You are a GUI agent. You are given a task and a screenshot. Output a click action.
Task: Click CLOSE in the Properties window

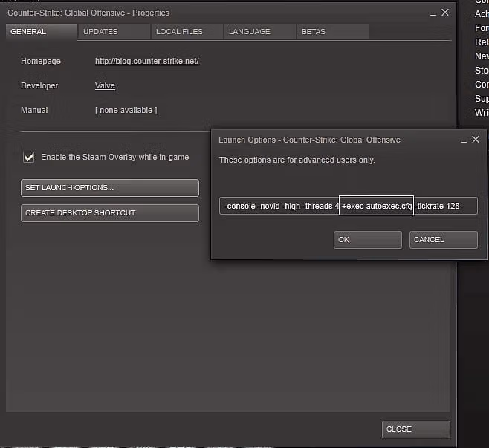(x=416, y=429)
